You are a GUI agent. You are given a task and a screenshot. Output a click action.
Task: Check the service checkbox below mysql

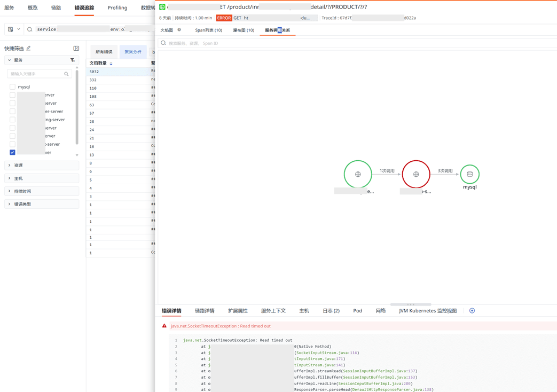coord(12,95)
